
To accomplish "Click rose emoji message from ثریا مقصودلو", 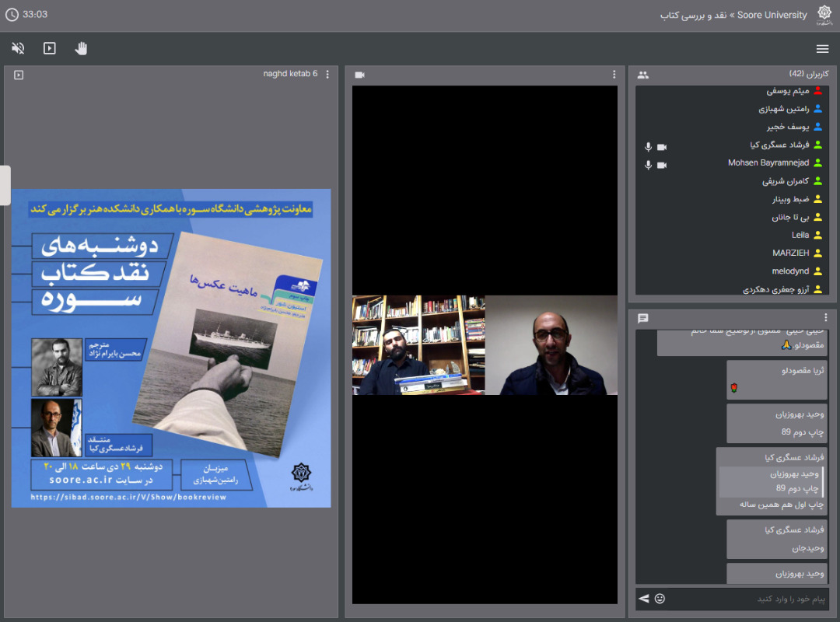I will coord(777,380).
